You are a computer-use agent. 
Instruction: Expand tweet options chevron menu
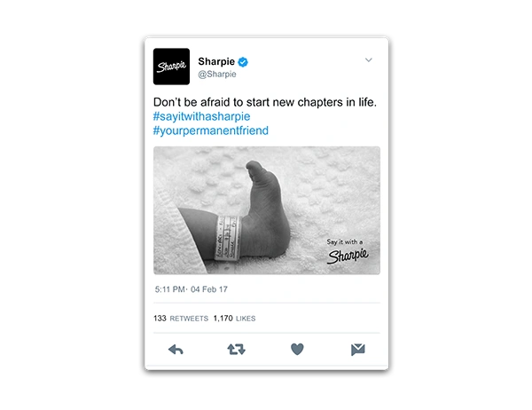369,60
